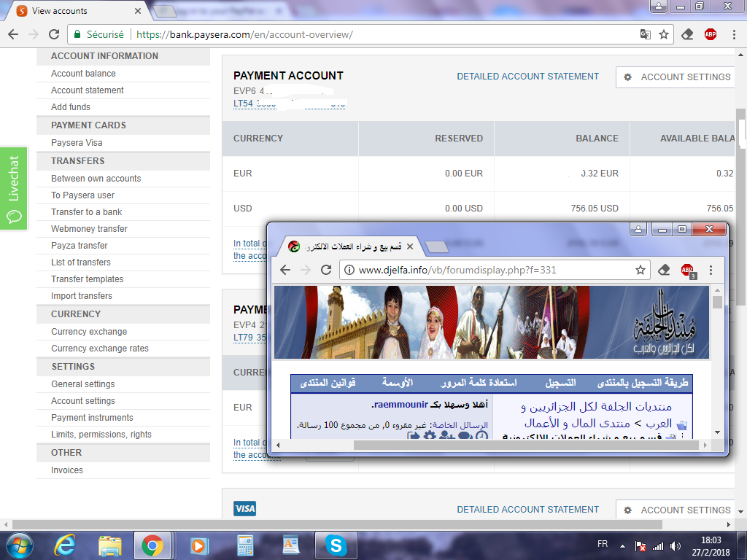Open the media player taskbar icon
Screen dimensions: 747x560
198,545
